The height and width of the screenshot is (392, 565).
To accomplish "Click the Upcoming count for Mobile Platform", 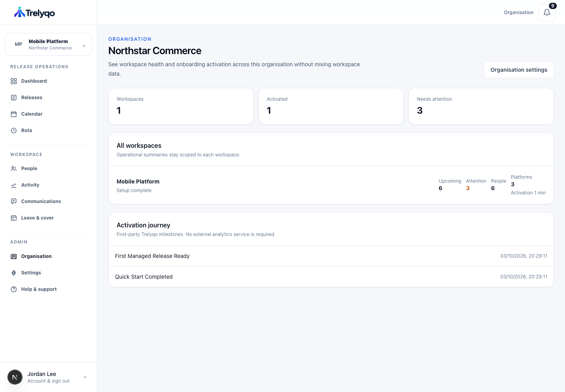I will pyautogui.click(x=441, y=188).
